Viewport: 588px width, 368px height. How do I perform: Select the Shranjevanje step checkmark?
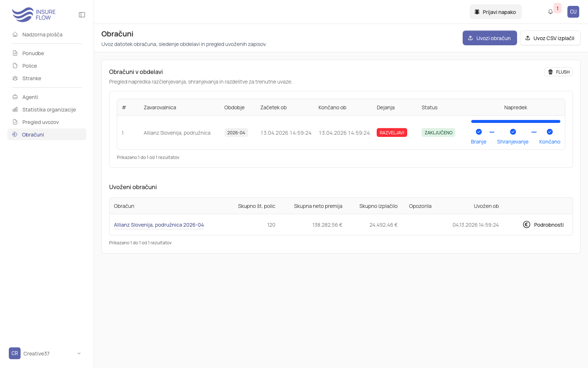513,132
